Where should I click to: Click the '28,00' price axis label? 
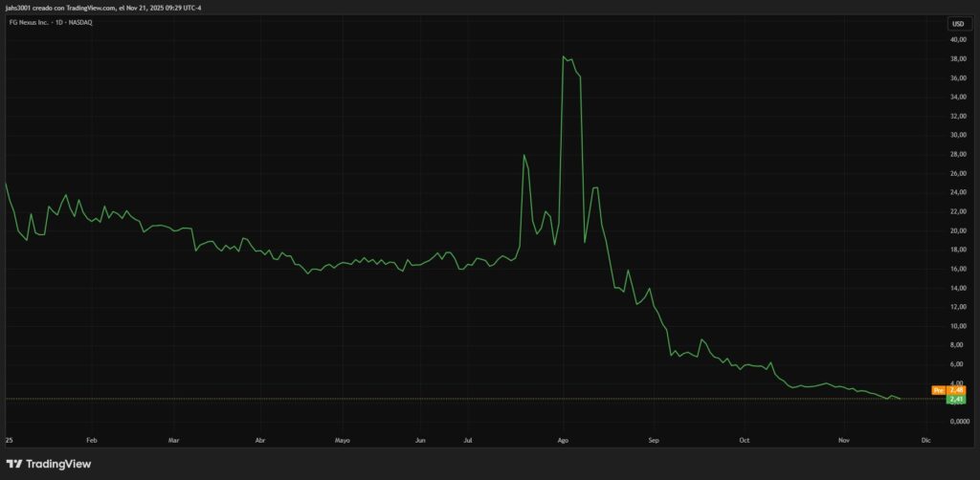click(x=958, y=154)
